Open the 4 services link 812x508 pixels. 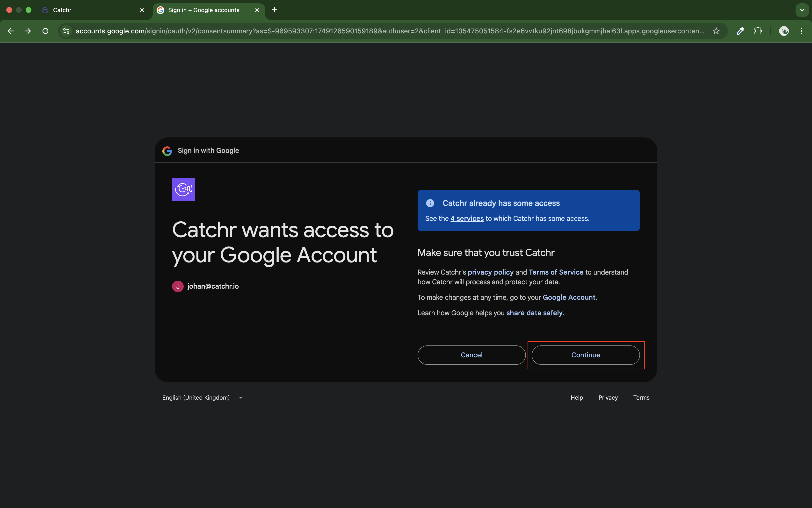[467, 218]
